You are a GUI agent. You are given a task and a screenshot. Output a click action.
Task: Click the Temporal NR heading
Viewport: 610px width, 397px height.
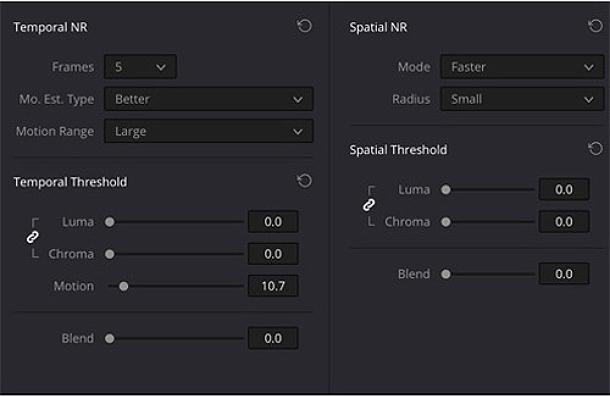coord(50,27)
